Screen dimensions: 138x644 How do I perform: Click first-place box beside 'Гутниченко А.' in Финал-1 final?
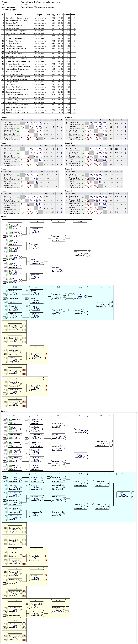[x=89, y=256]
